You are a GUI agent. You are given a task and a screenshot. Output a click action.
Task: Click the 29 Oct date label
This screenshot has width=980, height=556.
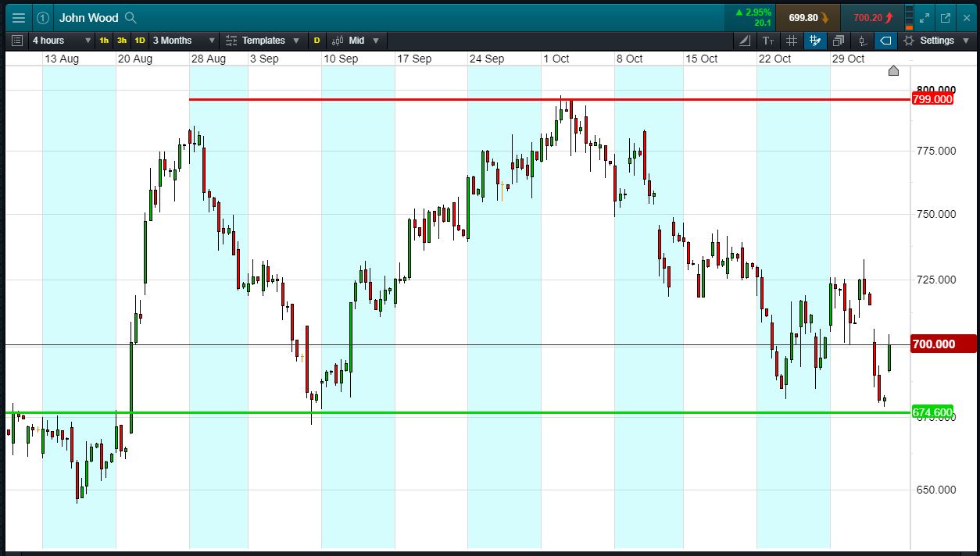(x=848, y=59)
